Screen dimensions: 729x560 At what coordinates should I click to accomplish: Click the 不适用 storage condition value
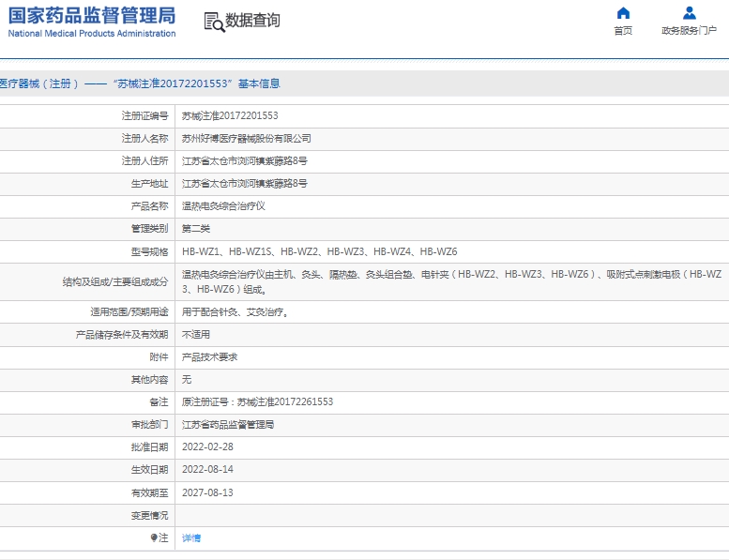coord(196,335)
